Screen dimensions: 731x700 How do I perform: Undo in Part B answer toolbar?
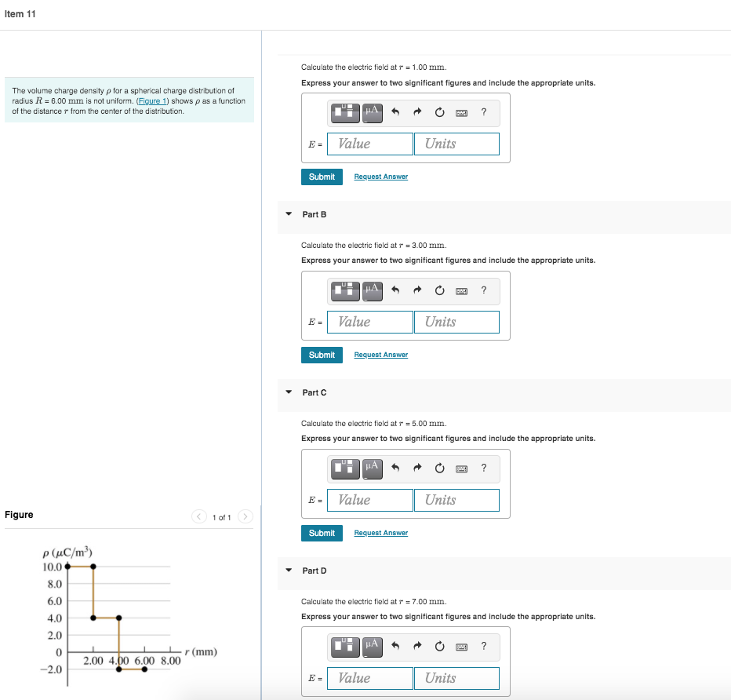pos(395,290)
